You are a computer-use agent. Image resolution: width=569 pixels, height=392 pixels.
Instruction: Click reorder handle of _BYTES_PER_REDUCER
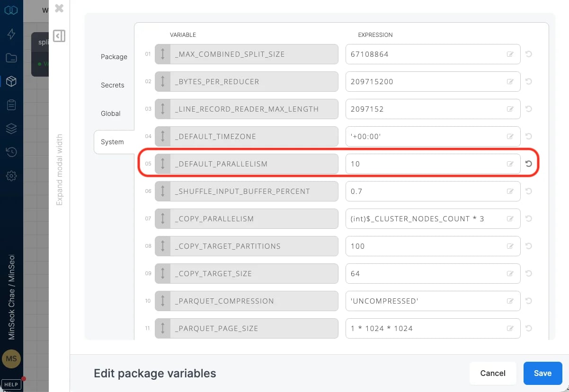click(x=162, y=81)
